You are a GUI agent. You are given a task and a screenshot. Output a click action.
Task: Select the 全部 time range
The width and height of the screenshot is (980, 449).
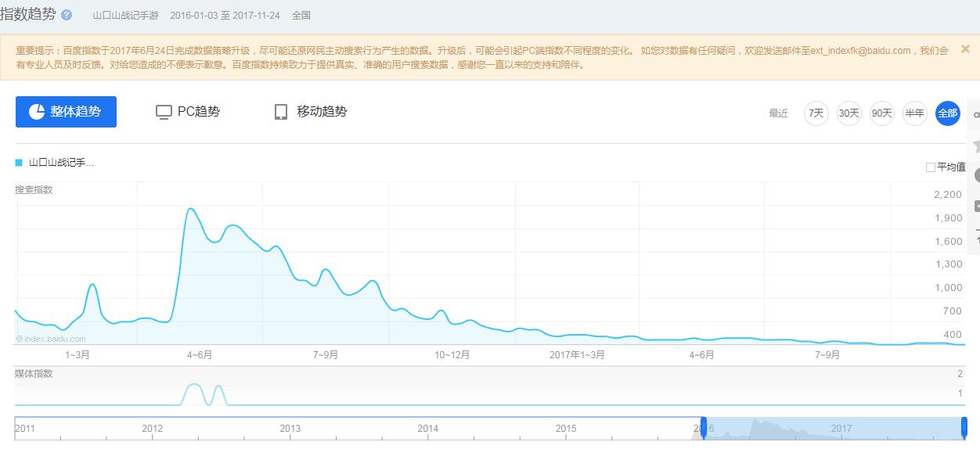coord(948,113)
